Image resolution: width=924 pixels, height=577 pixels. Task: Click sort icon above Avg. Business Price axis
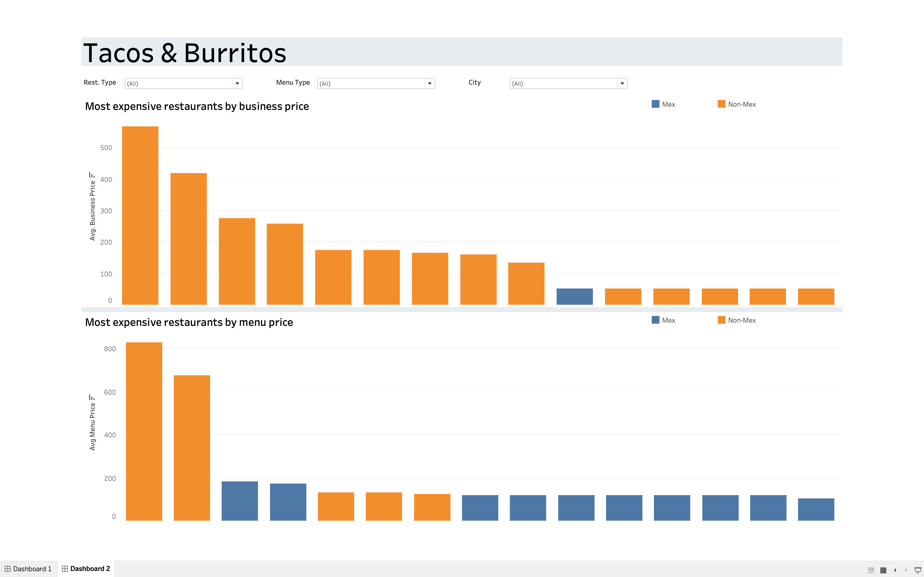92,175
